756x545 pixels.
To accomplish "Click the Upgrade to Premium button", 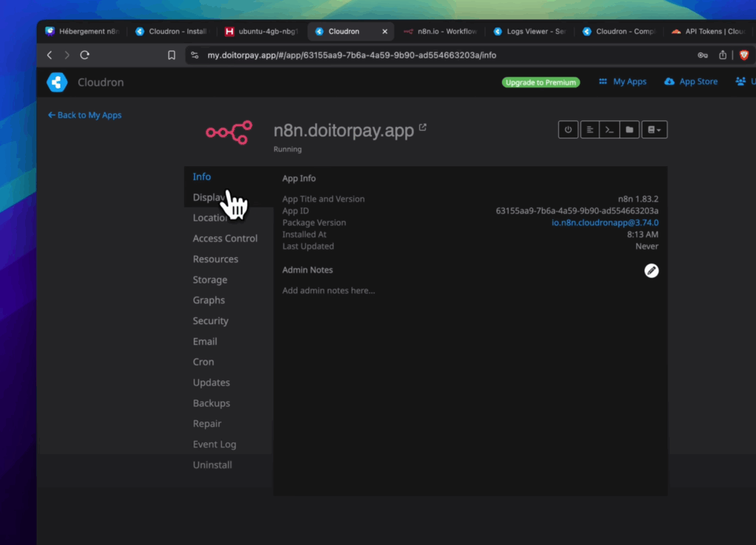I will click(x=540, y=82).
